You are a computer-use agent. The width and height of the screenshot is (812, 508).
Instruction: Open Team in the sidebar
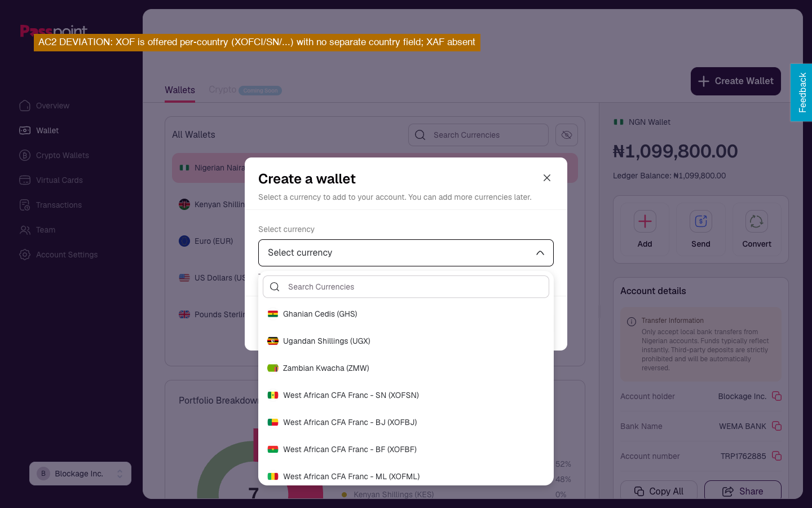click(37, 230)
